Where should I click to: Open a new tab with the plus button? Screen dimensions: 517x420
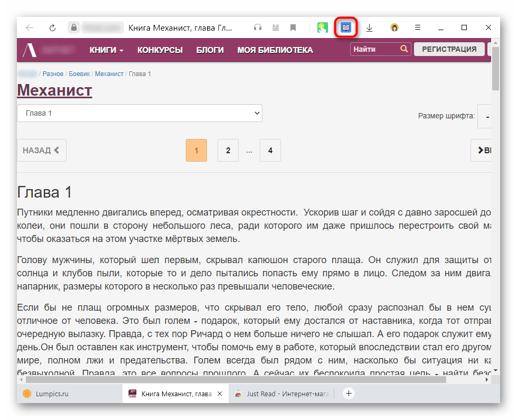tap(349, 393)
